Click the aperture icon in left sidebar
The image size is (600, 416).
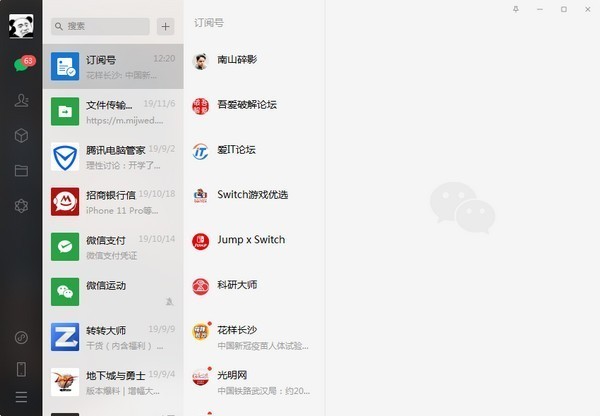pos(20,205)
